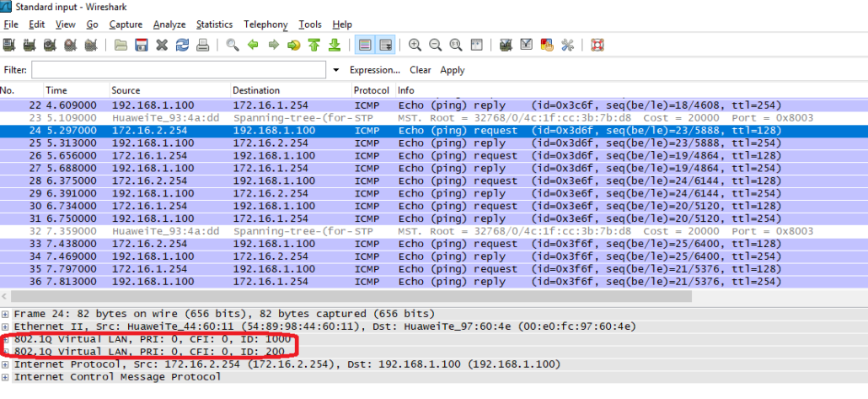Click the Print packets icon
This screenshot has height=399, width=868.
click(202, 45)
